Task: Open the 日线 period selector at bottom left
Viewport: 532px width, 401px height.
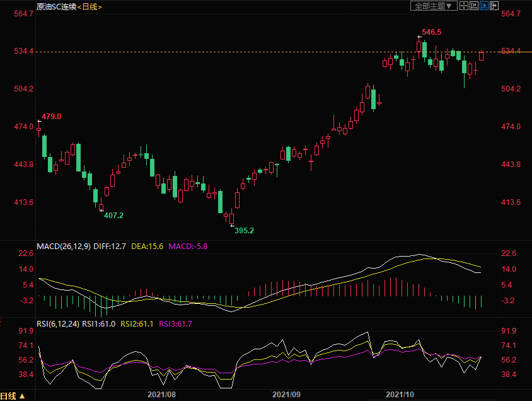Action: click(13, 395)
